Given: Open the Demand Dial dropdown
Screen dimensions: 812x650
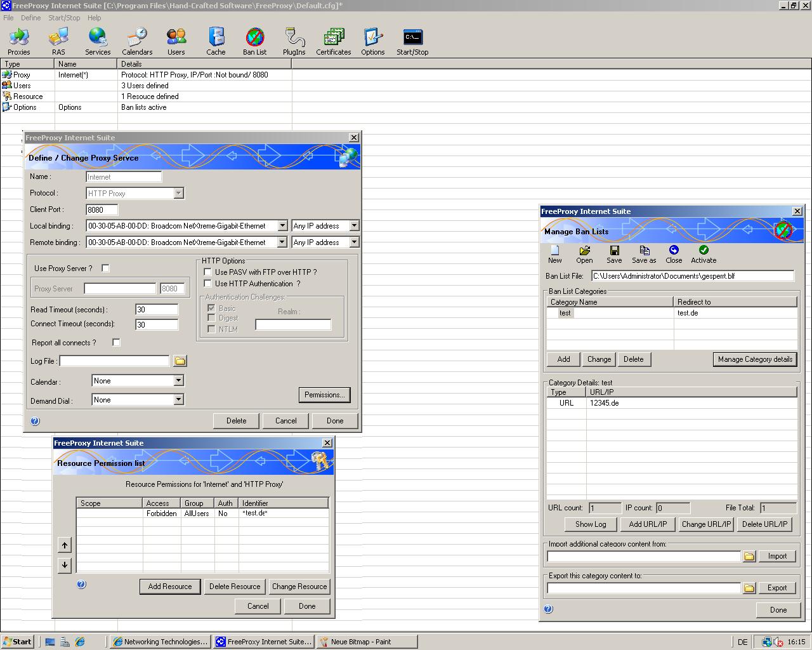Looking at the screenshot, I should click(x=178, y=400).
